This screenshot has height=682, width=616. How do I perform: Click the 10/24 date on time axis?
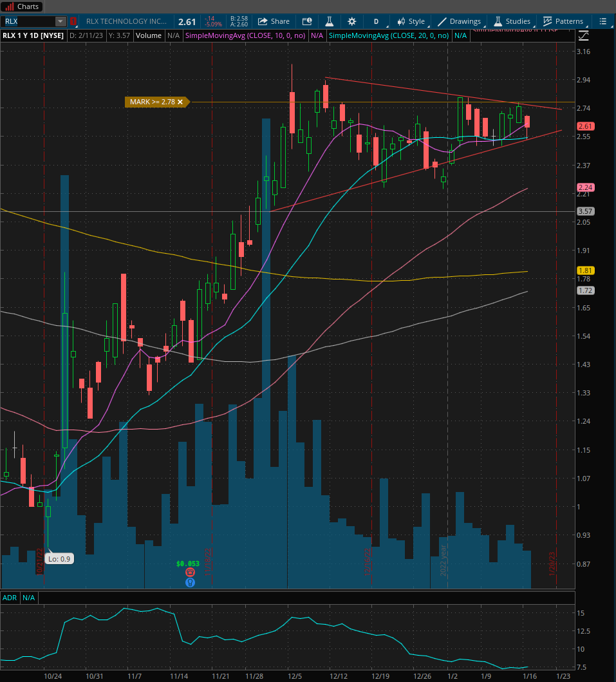53,676
